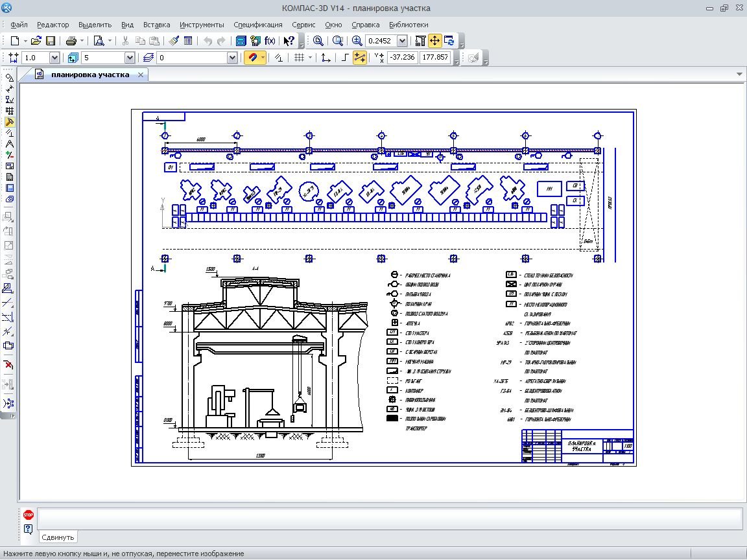Viewport: 747px width, 560px height.
Task: Click the Print icon in the toolbar
Action: coord(71,41)
